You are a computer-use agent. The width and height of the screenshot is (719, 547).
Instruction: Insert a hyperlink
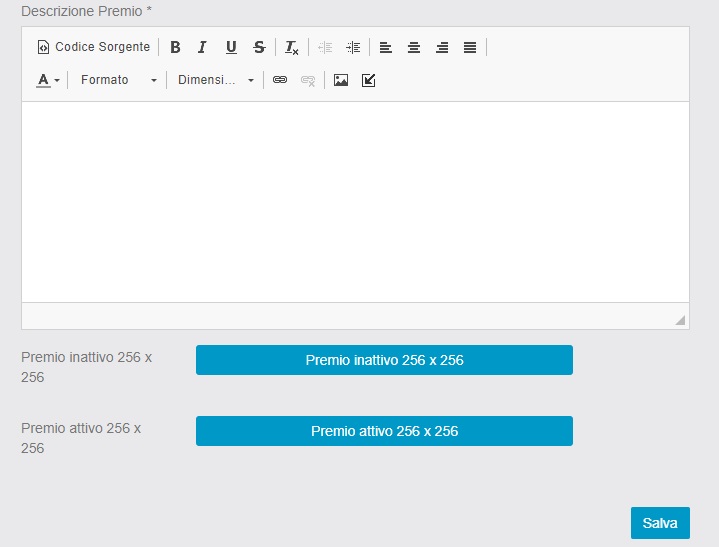[280, 80]
